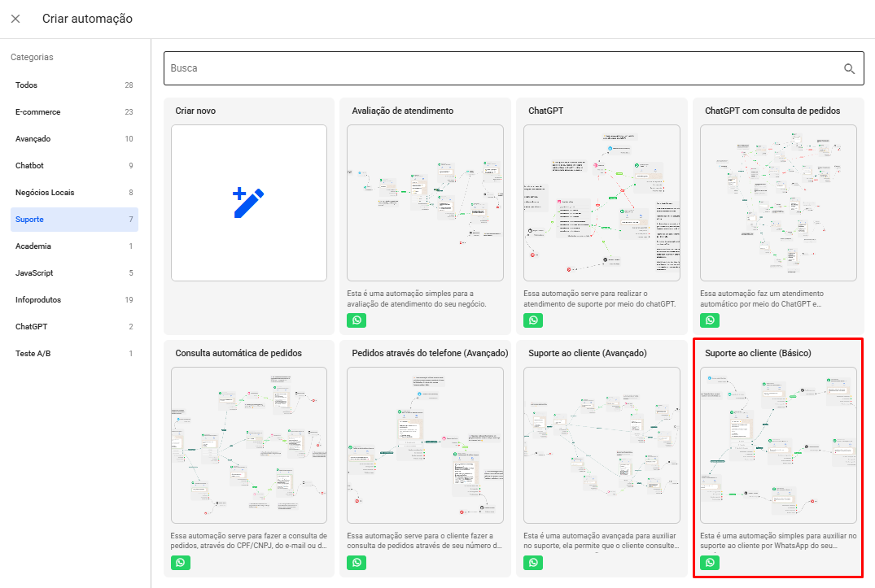
Task: Close the Criar automação dialog
Action: click(15, 19)
